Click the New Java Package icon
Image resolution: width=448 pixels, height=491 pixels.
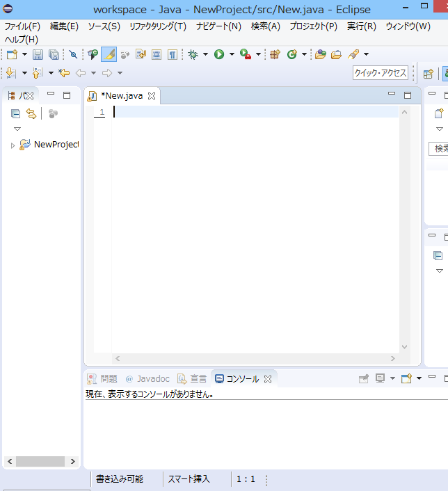[x=275, y=54]
